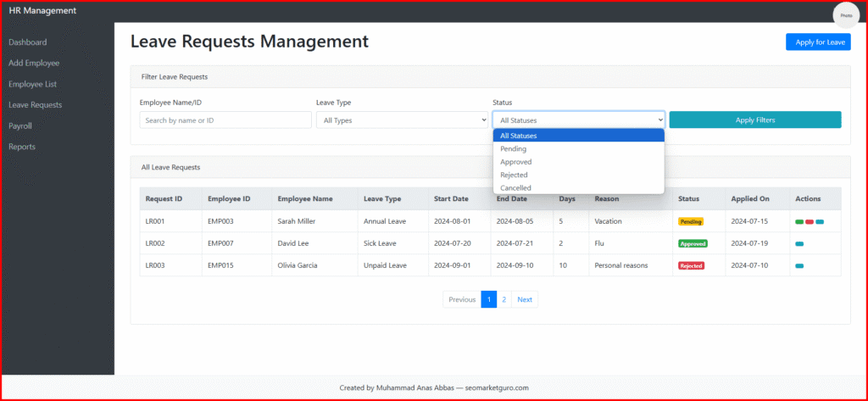Click the Rejected status badge for LR003

point(691,265)
